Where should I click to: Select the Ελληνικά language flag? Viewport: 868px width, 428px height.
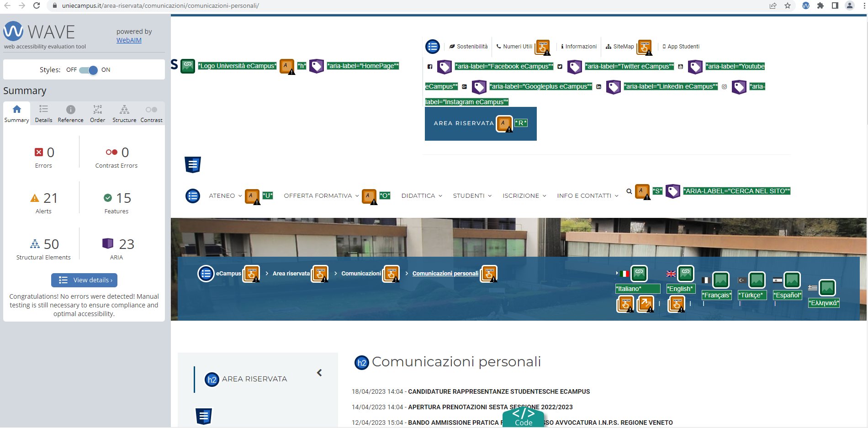click(813, 288)
